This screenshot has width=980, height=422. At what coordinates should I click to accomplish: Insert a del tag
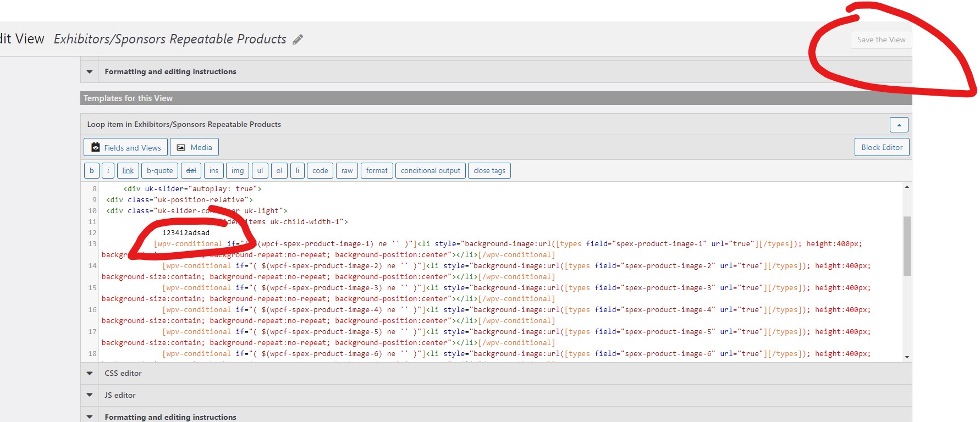(191, 170)
